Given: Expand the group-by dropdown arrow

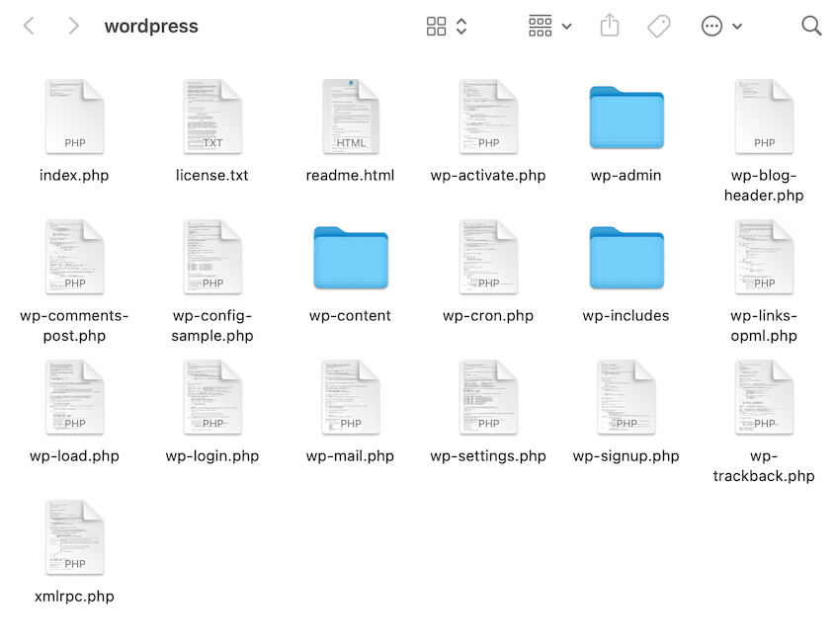Looking at the screenshot, I should point(566,26).
